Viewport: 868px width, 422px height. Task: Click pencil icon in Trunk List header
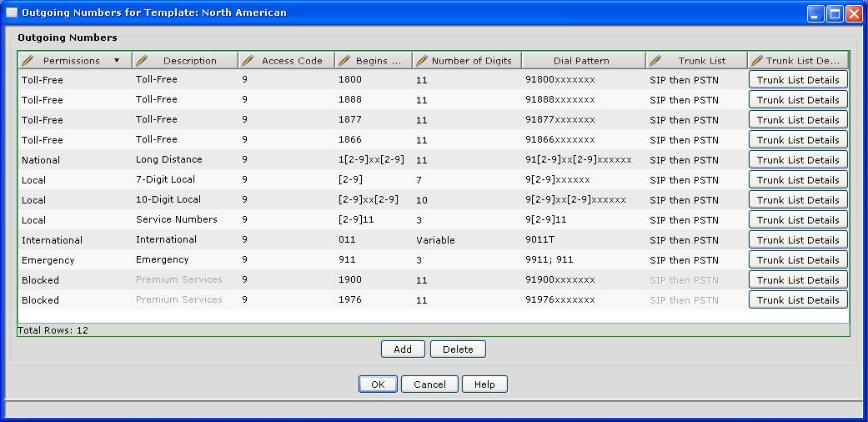coord(655,60)
